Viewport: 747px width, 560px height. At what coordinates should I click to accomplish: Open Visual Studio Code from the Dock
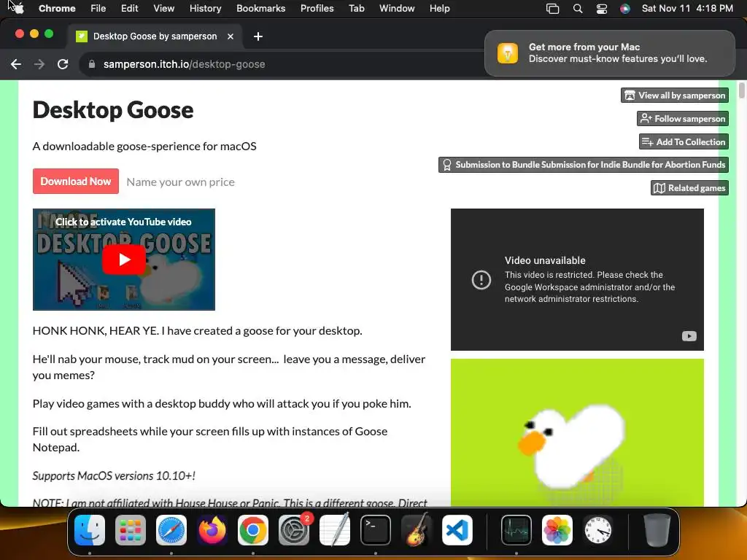coord(457,530)
